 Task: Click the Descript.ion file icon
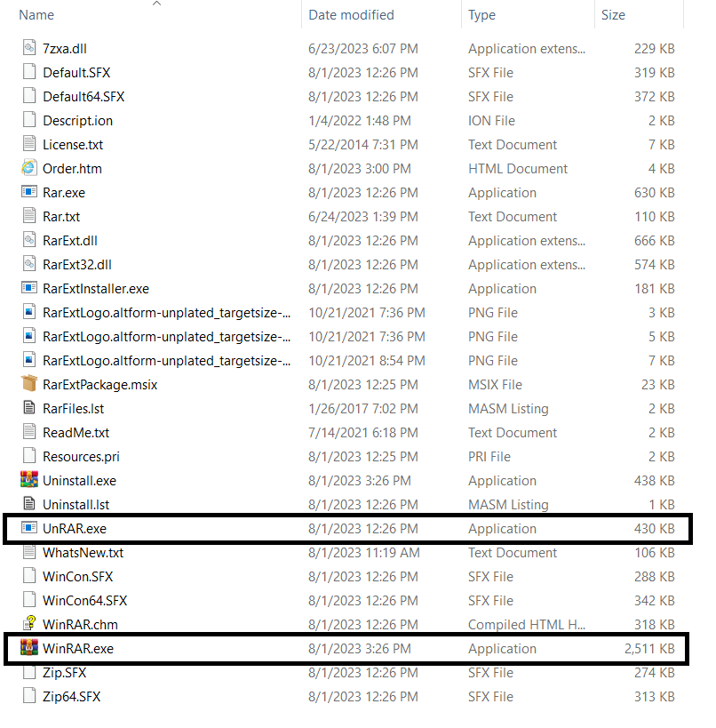click(x=29, y=120)
